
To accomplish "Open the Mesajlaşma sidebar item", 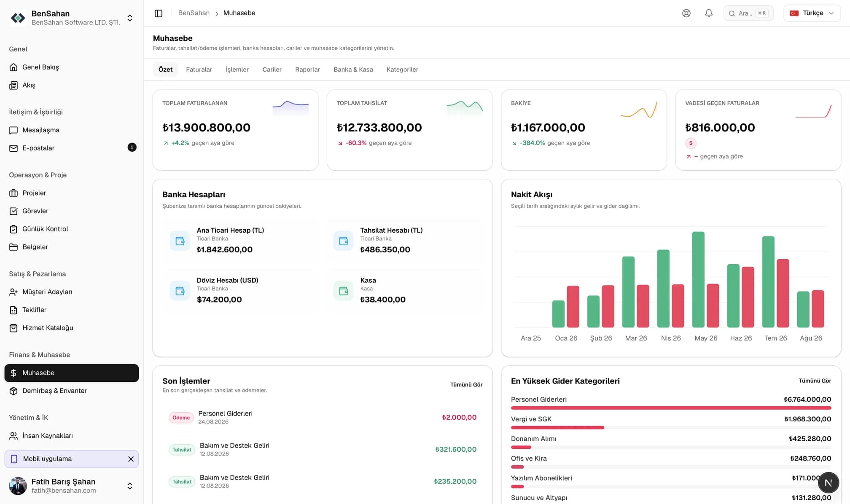I will pyautogui.click(x=72, y=130).
